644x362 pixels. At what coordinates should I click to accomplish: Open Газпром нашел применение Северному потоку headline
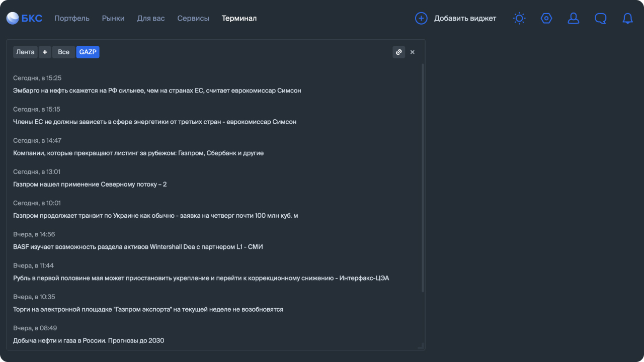click(90, 185)
